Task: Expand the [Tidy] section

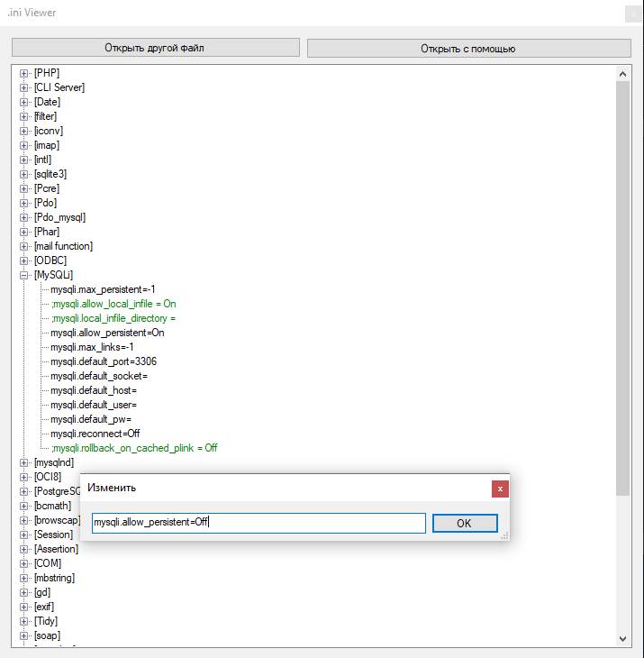Action: click(x=24, y=621)
